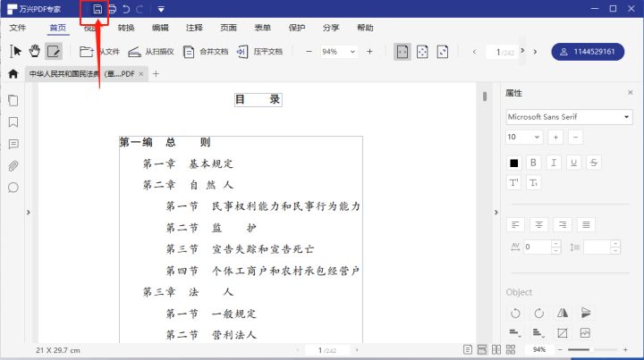The width and height of the screenshot is (644, 360).
Task: Collapse the right properties panel
Action: click(496, 213)
